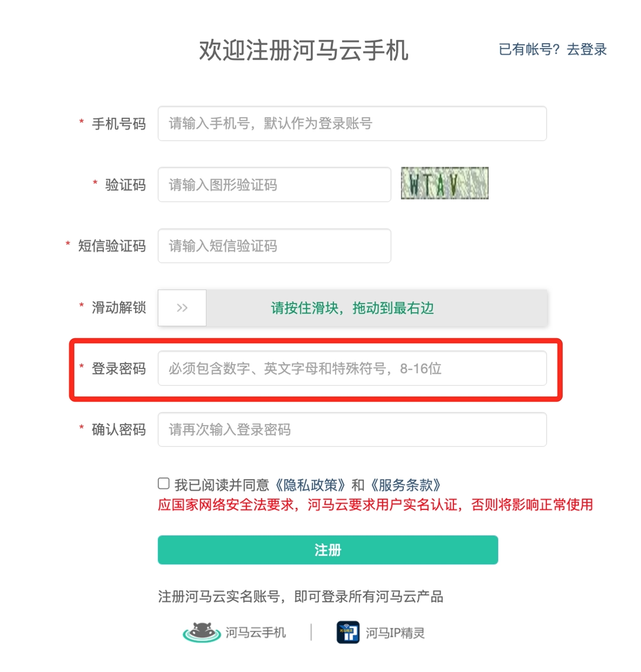Go to login via 去登录 link
641x672 pixels.
tap(586, 50)
